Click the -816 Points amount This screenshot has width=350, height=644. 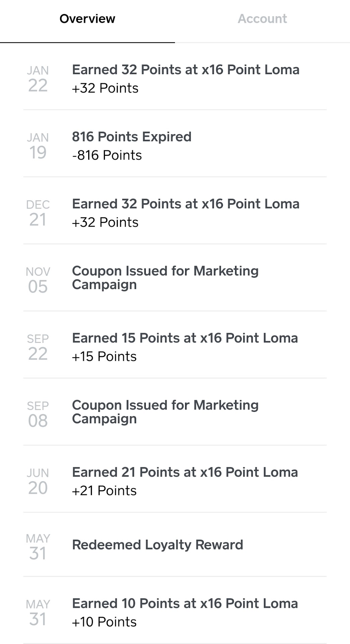pyautogui.click(x=107, y=155)
